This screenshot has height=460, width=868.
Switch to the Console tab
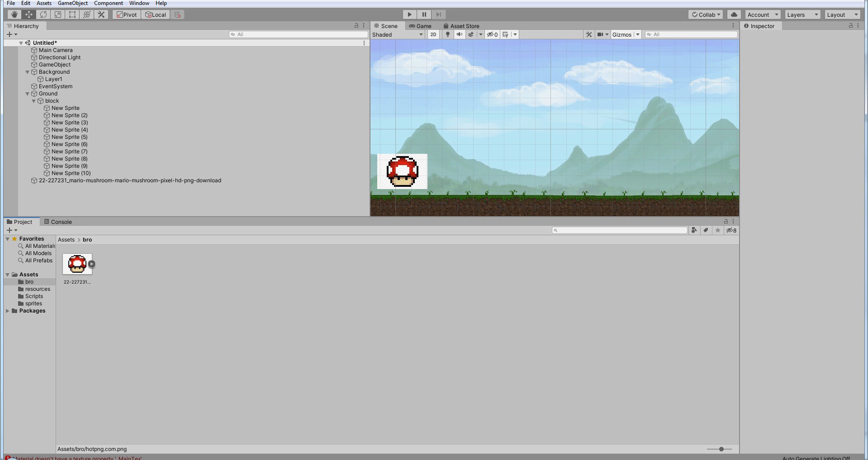coord(58,222)
